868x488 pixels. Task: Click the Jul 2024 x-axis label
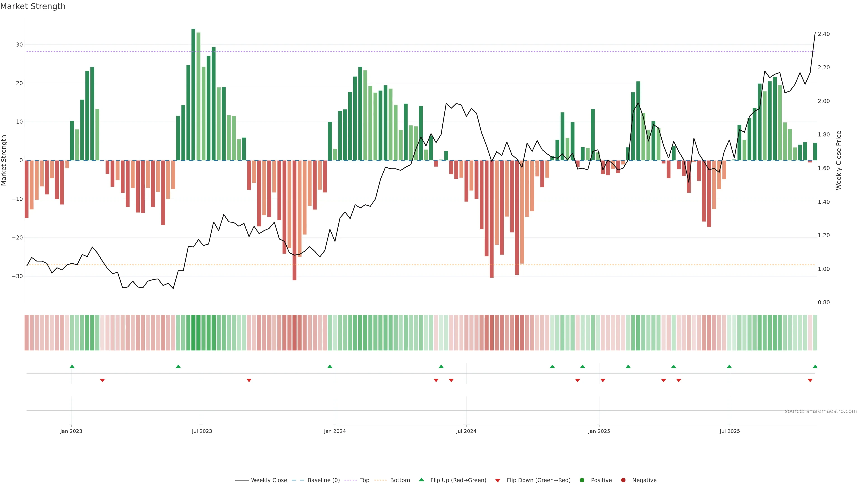pyautogui.click(x=466, y=431)
